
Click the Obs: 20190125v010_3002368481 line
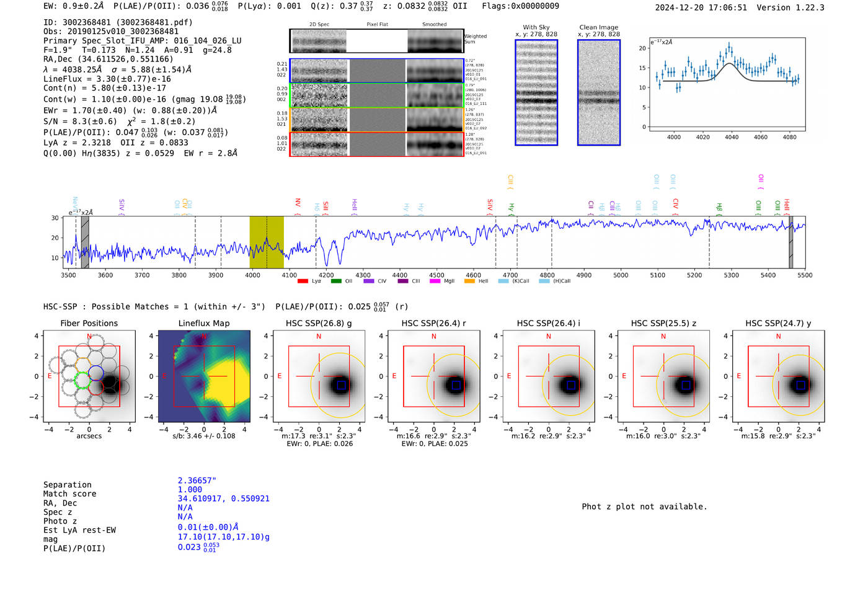(111, 32)
